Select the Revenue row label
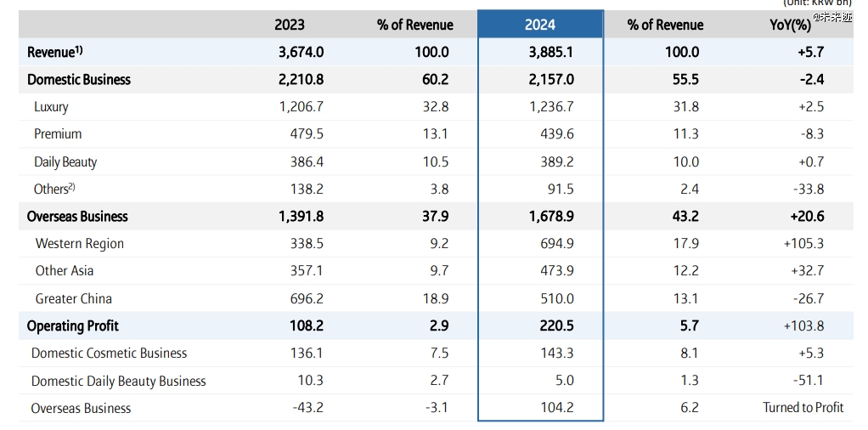 coord(55,52)
